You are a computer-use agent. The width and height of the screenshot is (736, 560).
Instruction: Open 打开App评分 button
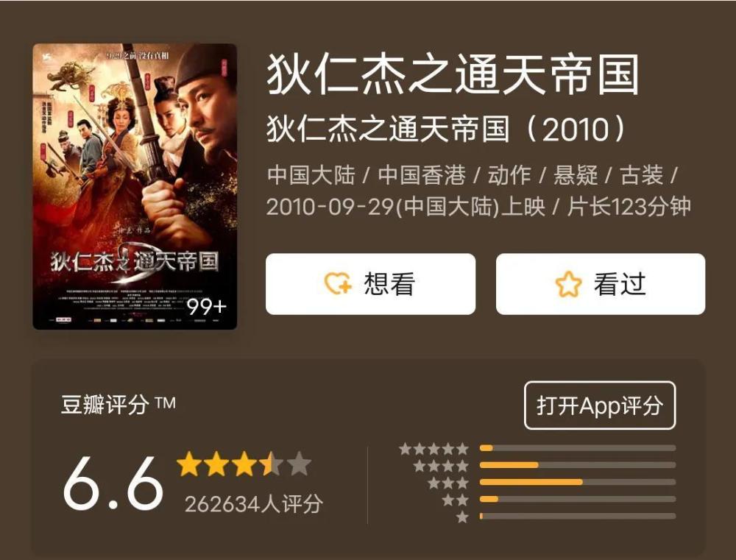[599, 405]
